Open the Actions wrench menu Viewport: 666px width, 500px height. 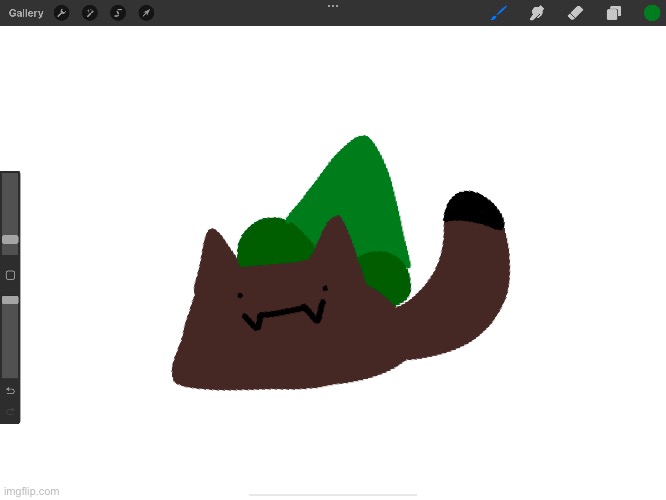coord(62,13)
